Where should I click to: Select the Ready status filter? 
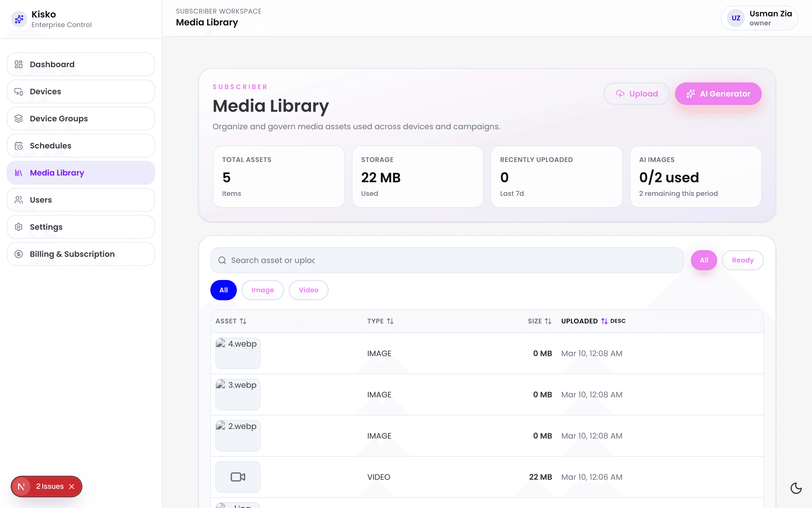click(x=743, y=260)
